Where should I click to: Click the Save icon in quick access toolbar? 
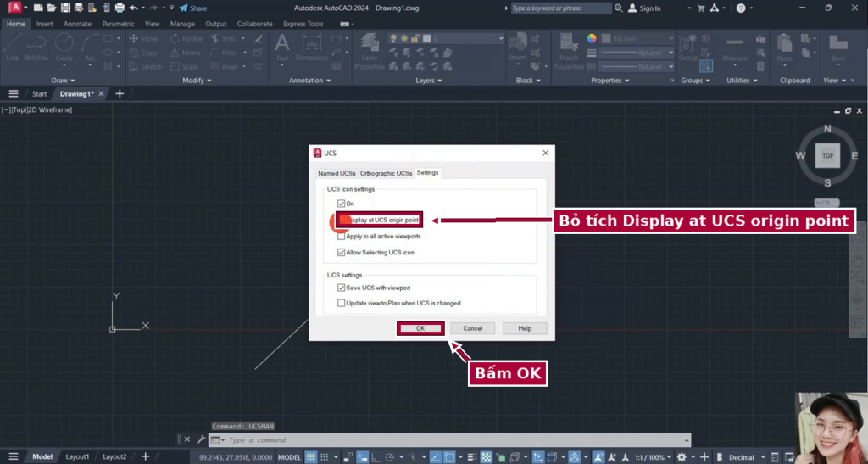[65, 8]
